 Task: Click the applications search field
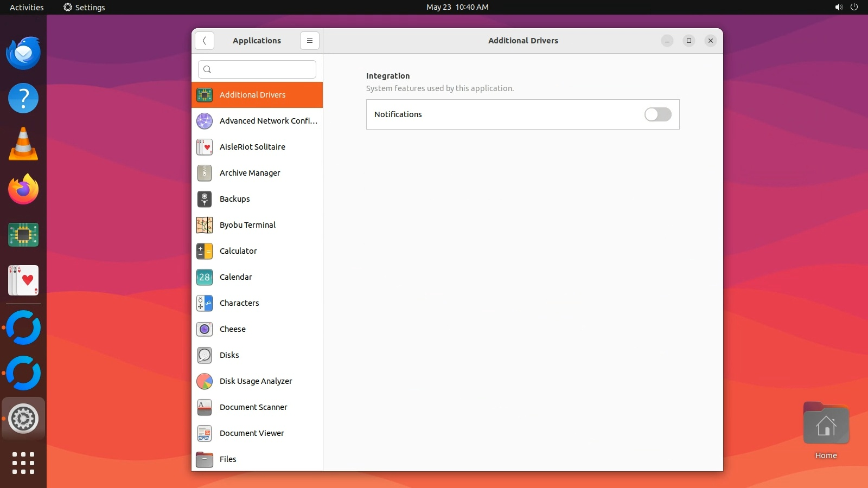(x=257, y=69)
